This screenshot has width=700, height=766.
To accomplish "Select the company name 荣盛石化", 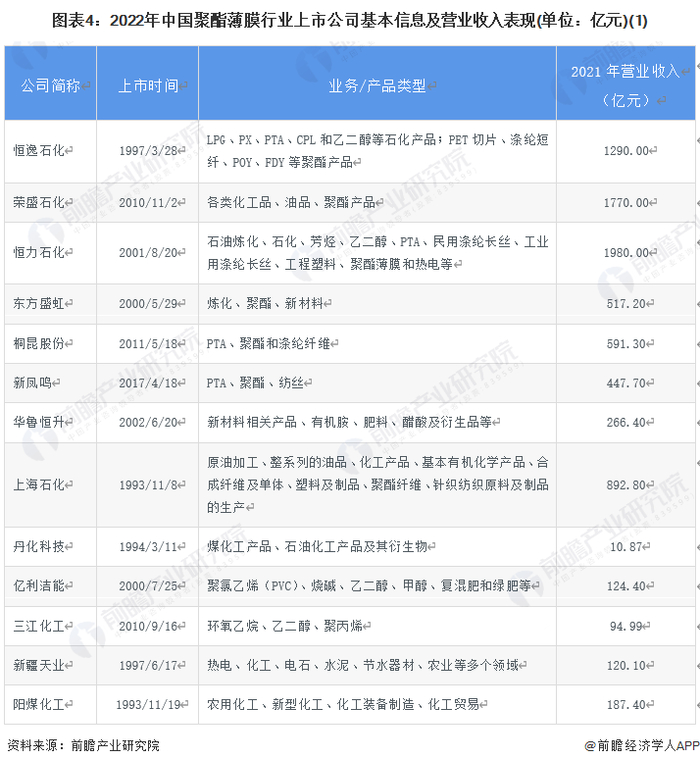I will click(39, 202).
